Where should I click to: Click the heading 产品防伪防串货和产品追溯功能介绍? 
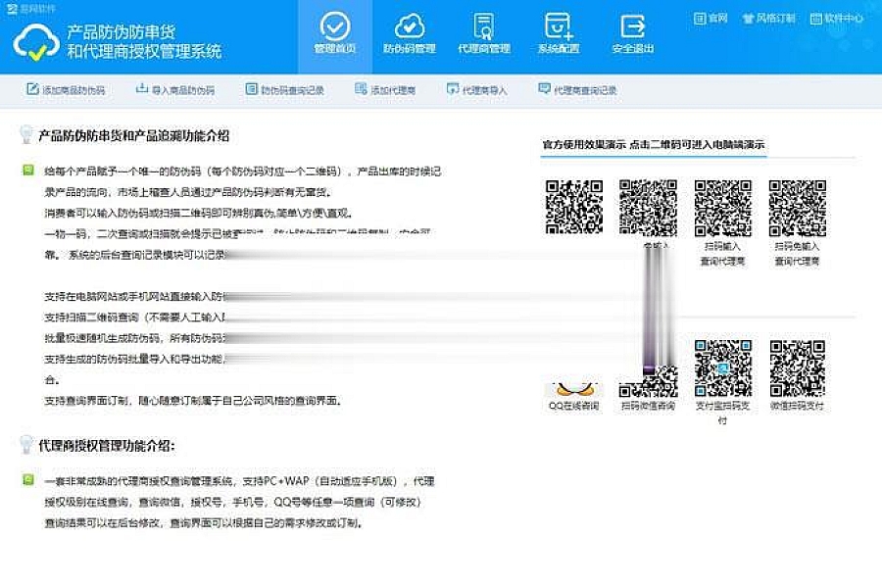pos(134,135)
